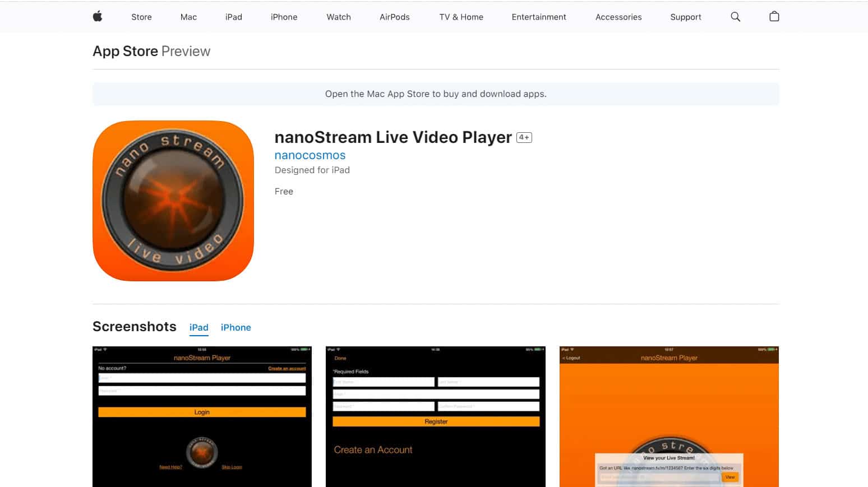View the Create an Account screenshot
The image size is (868, 487).
[435, 416]
